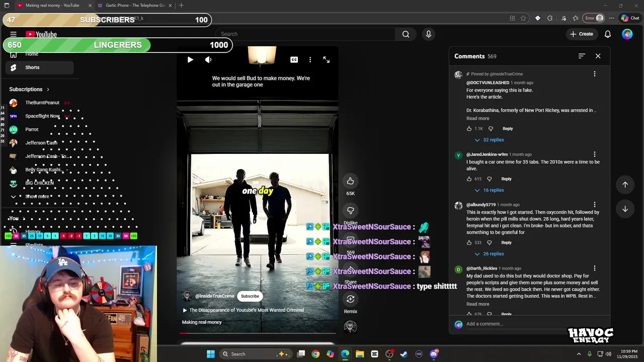
Task: Switch to the Gartic Phone browser tab
Action: pyautogui.click(x=134, y=6)
